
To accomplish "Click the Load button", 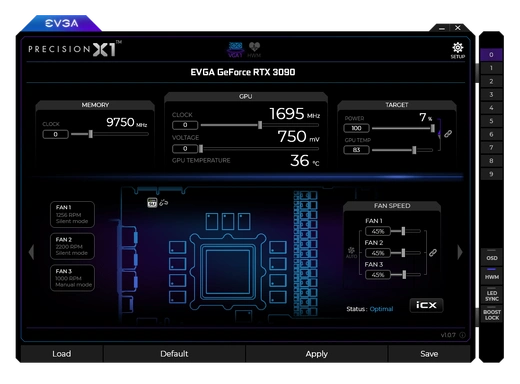I will (62, 354).
